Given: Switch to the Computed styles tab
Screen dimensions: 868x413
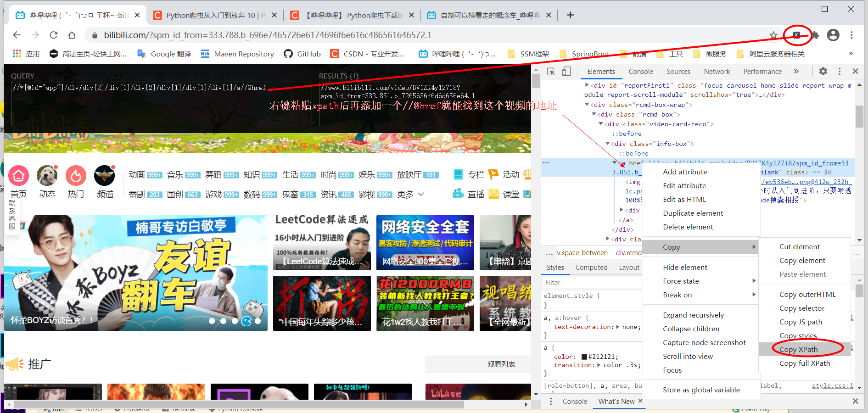Looking at the screenshot, I should (591, 267).
